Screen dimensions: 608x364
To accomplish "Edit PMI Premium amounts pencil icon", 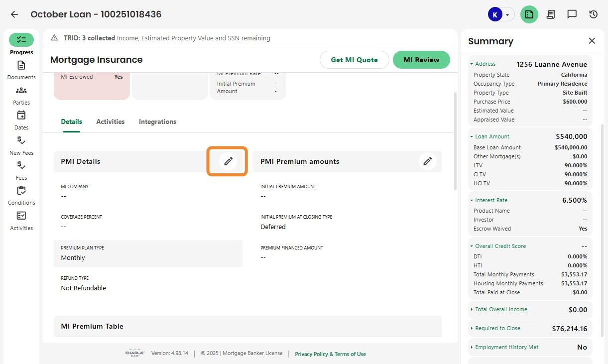I will [427, 161].
